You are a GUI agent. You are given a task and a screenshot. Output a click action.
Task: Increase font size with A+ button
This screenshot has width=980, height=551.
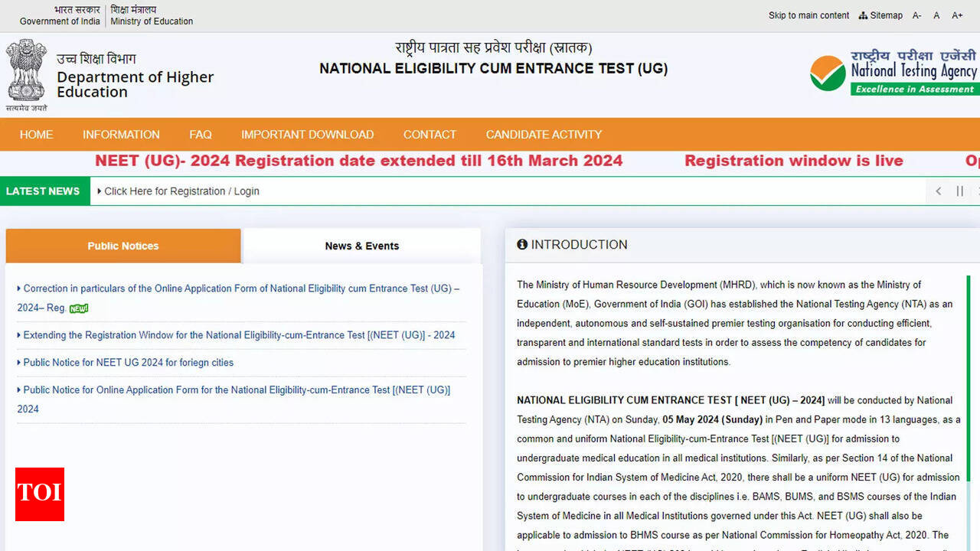tap(957, 15)
